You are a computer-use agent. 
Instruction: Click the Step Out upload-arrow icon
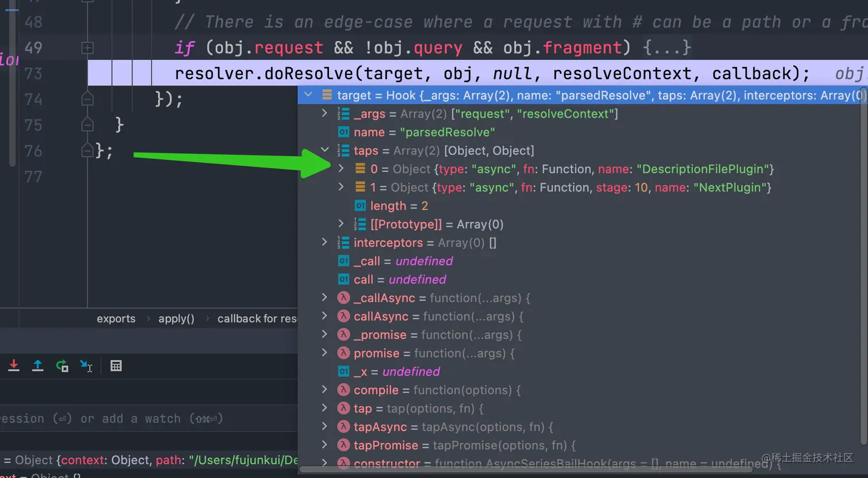click(x=38, y=366)
